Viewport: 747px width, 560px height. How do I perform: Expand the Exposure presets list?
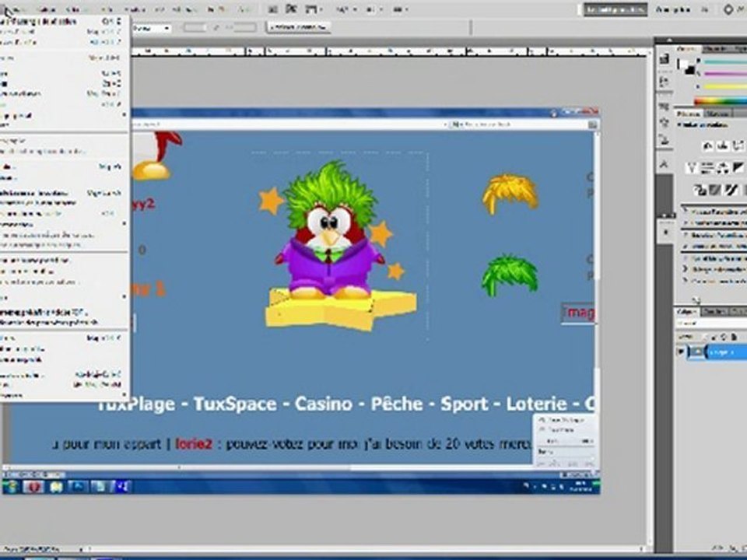686,235
